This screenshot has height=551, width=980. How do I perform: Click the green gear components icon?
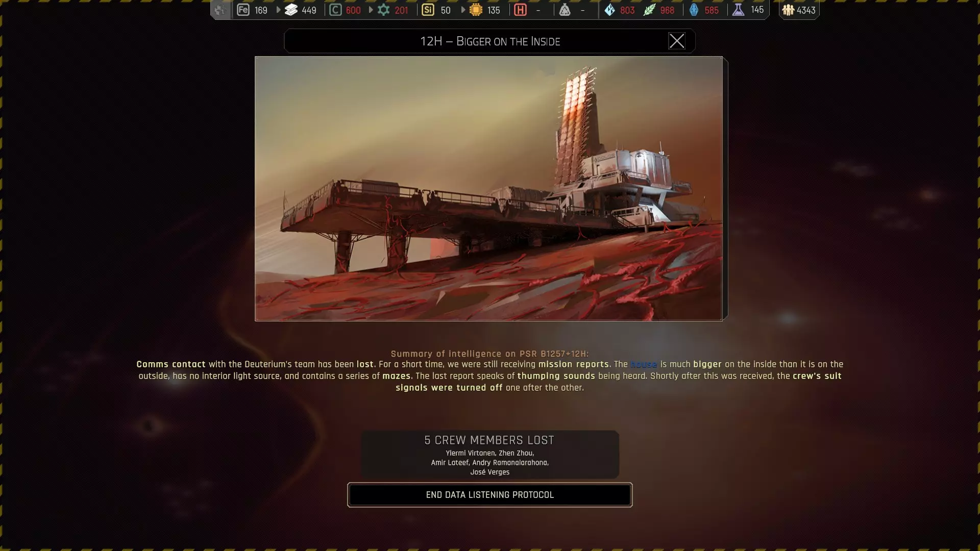click(x=383, y=10)
